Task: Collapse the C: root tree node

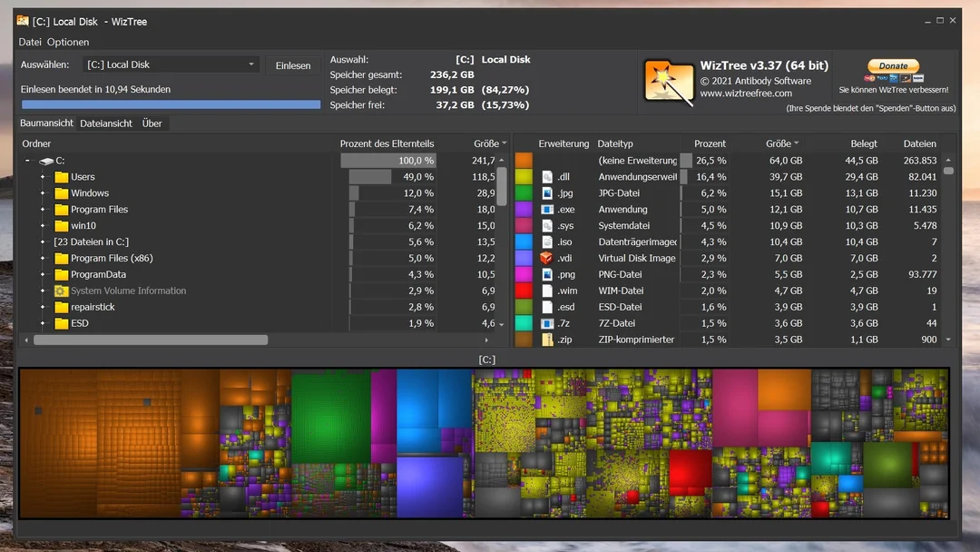Action: pos(27,161)
